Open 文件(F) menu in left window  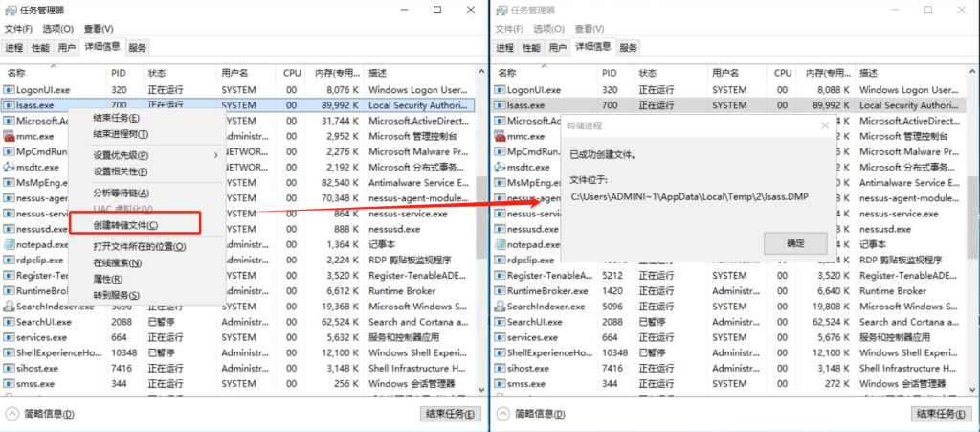19,29
